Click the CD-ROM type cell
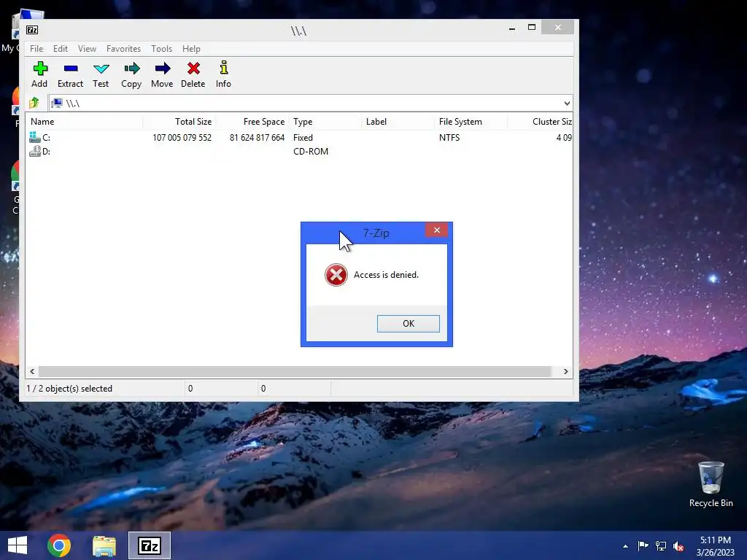This screenshot has height=560, width=747. [311, 152]
